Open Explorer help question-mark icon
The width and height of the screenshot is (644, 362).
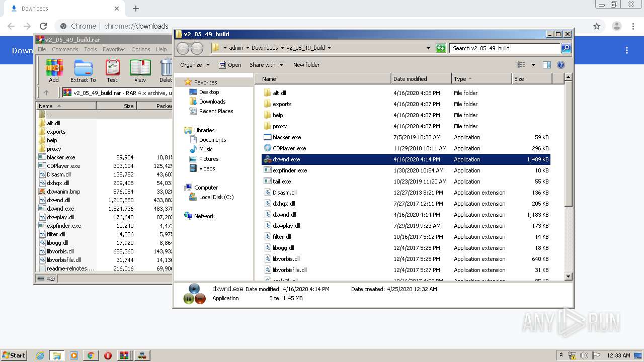tap(561, 65)
